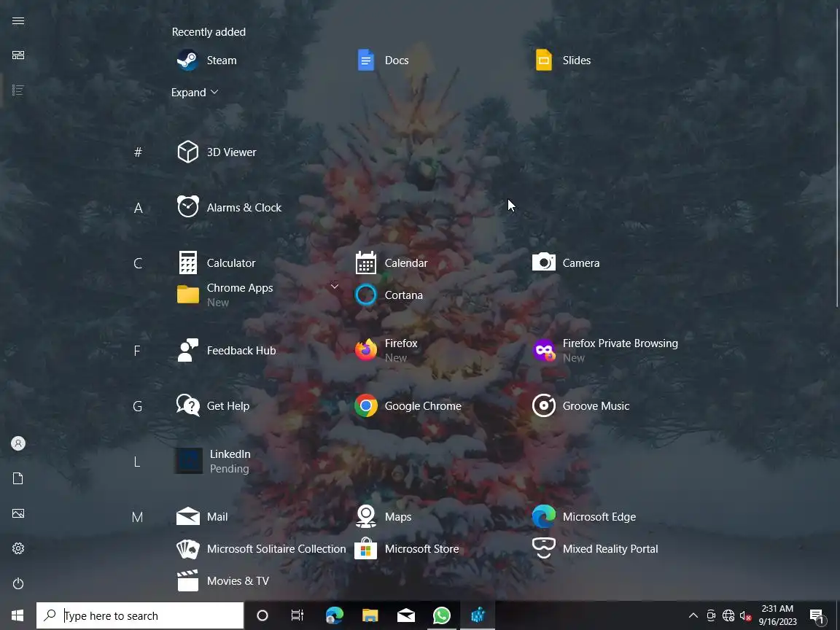Open Mail from the app list
Screen dimensions: 840x630
[203, 517]
